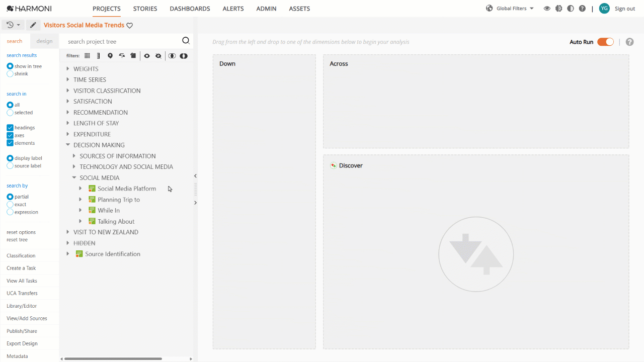Select the 'shrink' radio option
The image size is (644, 362).
(10, 74)
